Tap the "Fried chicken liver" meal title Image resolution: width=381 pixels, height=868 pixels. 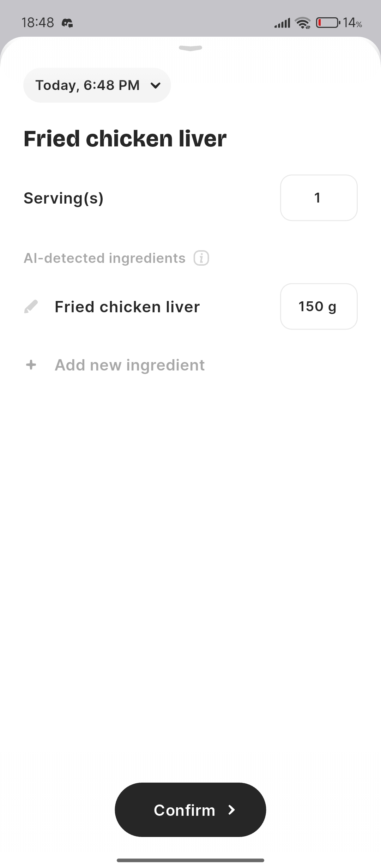[x=125, y=138]
